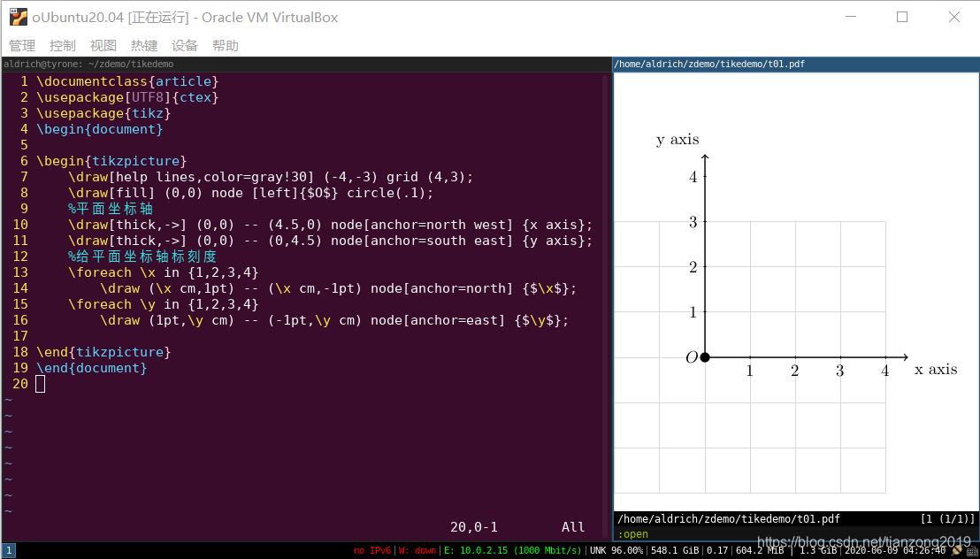Screen dimensions: 980x559
Task: Click the 'E: 10.0.2.15' ethernet status
Action: coord(513,551)
